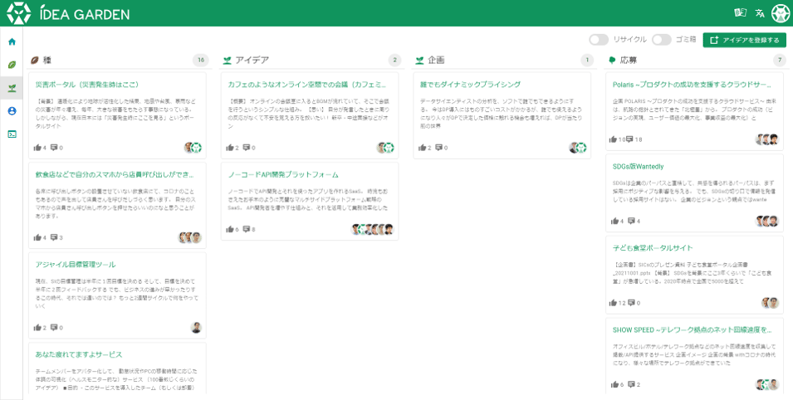
Task: Toggle the リサイクル switch
Action: tap(598, 40)
